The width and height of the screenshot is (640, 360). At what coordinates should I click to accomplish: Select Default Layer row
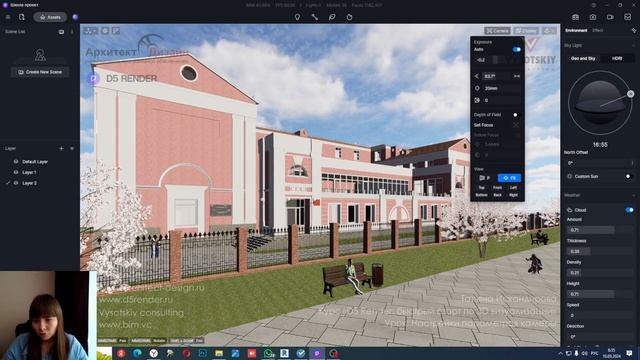40,162
